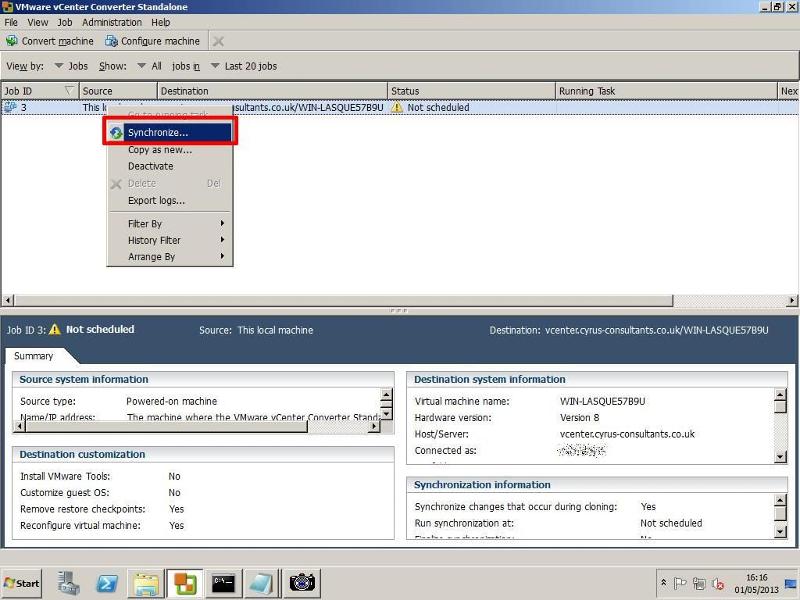Expand the History Filter submenu
The width and height of the screenshot is (800, 600).
tap(169, 240)
